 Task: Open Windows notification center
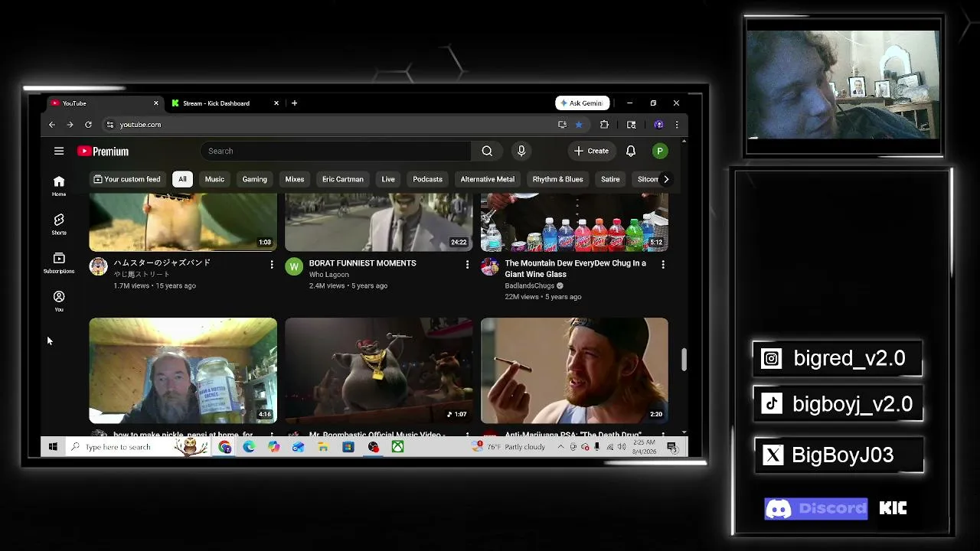tap(671, 447)
